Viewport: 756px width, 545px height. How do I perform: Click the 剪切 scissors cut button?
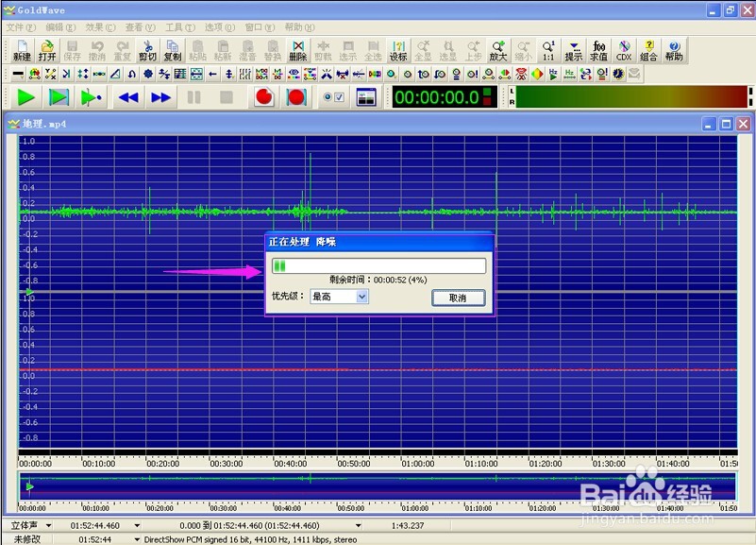[x=147, y=51]
